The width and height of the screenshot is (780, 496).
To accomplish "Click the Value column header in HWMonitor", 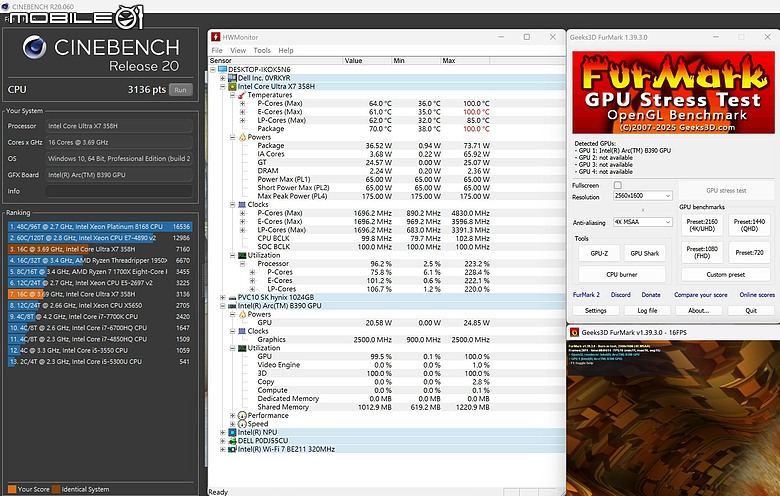I will (x=367, y=61).
